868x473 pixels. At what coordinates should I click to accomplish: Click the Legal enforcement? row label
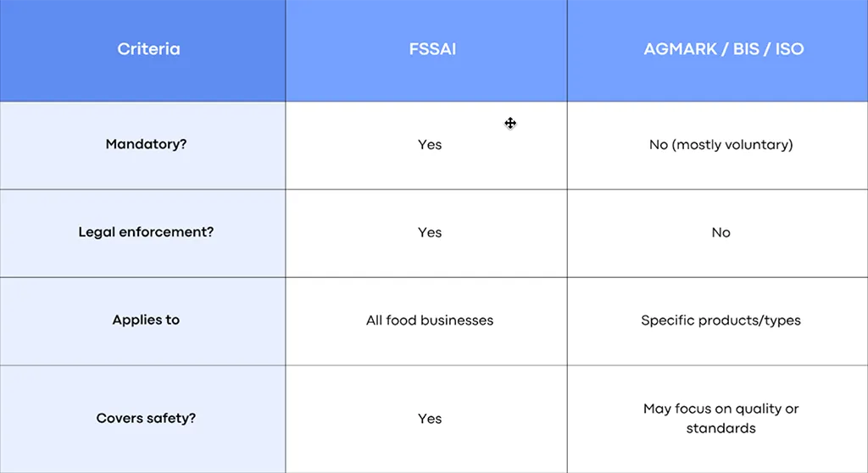coord(146,232)
